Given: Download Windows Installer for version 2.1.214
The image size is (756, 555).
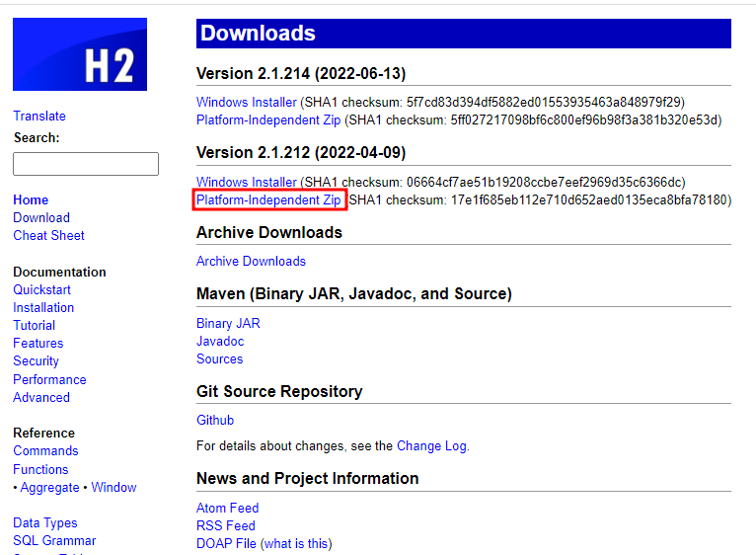Looking at the screenshot, I should click(247, 103).
